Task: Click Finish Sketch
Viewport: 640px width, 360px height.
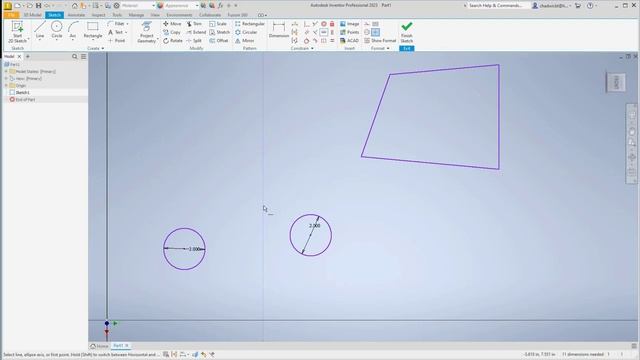Action: [407, 32]
